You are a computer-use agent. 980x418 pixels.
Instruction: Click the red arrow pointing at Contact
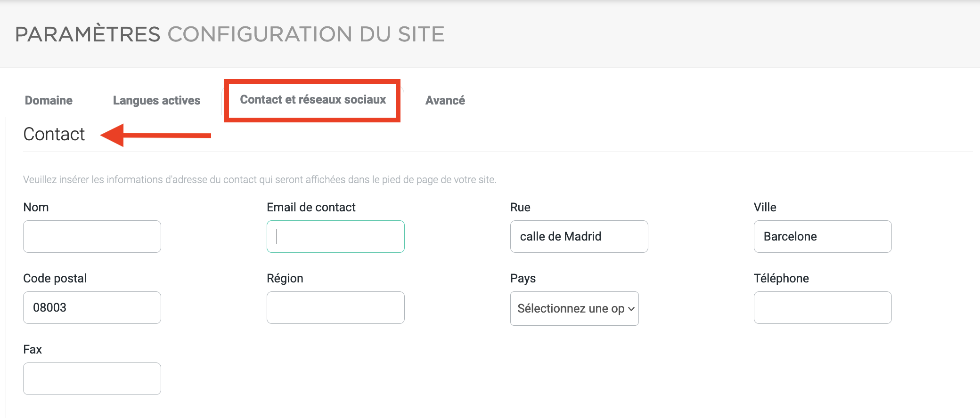pos(155,136)
